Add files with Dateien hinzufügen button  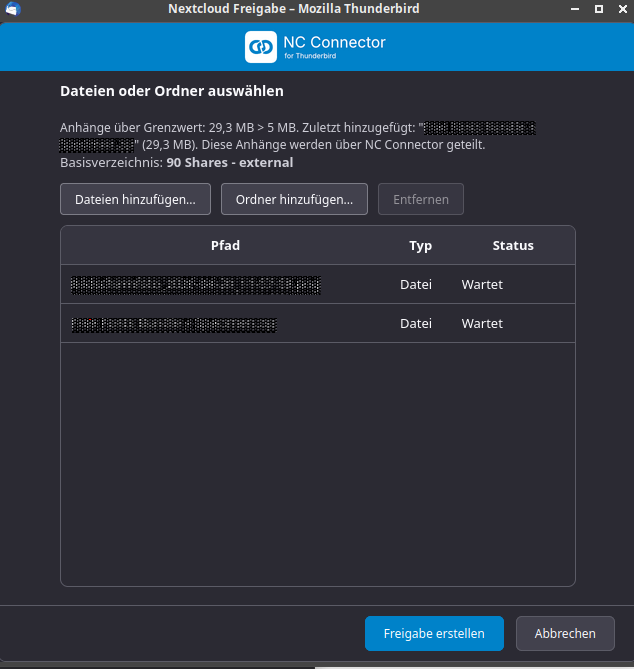pyautogui.click(x=135, y=199)
